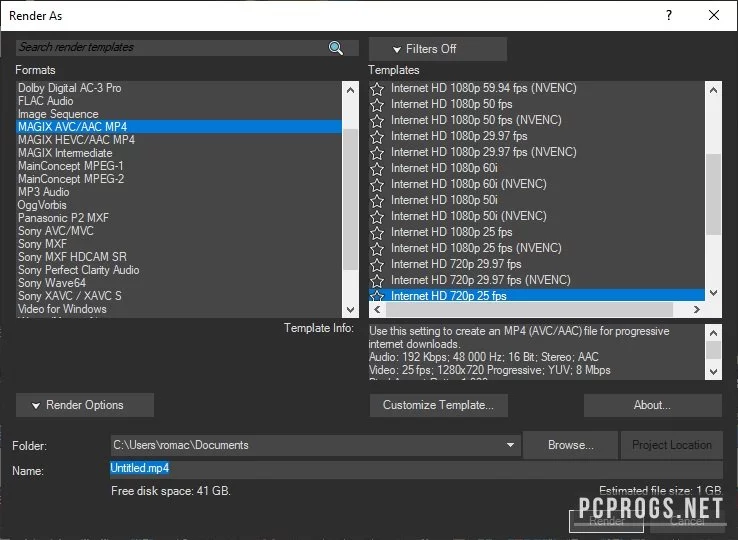Click the Name field containing Untitled.mp4
This screenshot has height=540, width=738.
tap(416, 469)
